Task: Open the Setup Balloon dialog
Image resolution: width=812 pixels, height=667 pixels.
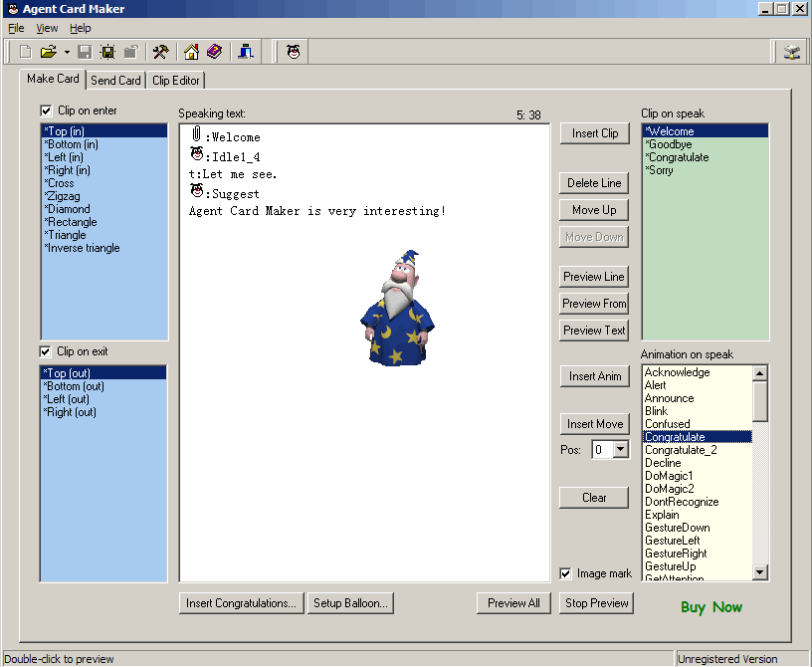Action: click(x=350, y=603)
